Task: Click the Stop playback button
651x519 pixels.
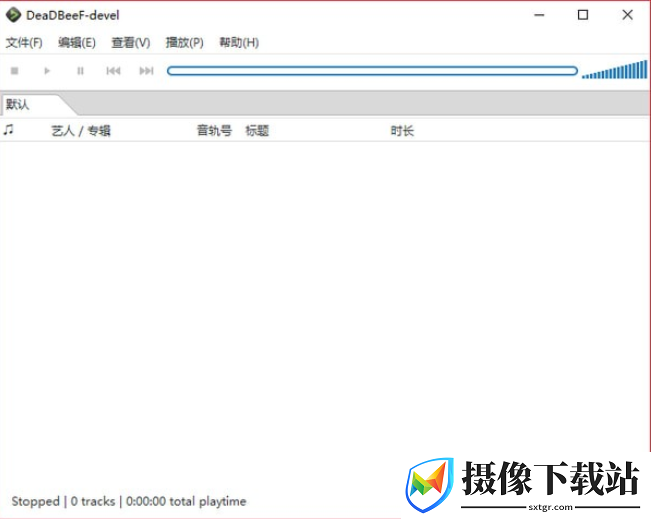Action: 15,71
